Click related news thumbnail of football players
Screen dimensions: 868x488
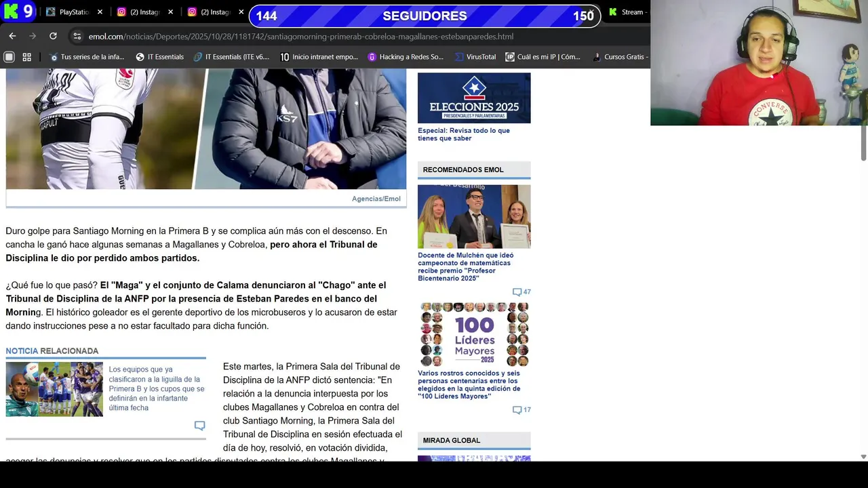coord(54,389)
